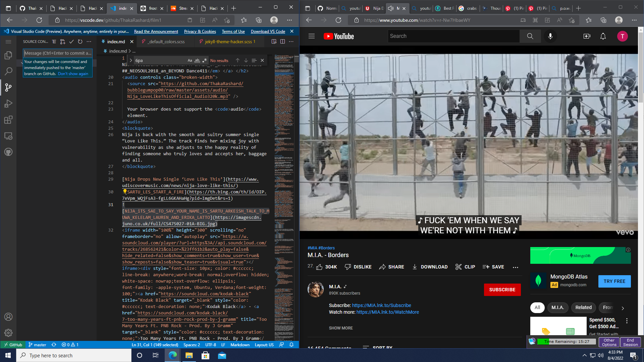Image resolution: width=644 pixels, height=362 pixels.
Task: Click the commit checkmark in Source Control
Action: [71, 42]
